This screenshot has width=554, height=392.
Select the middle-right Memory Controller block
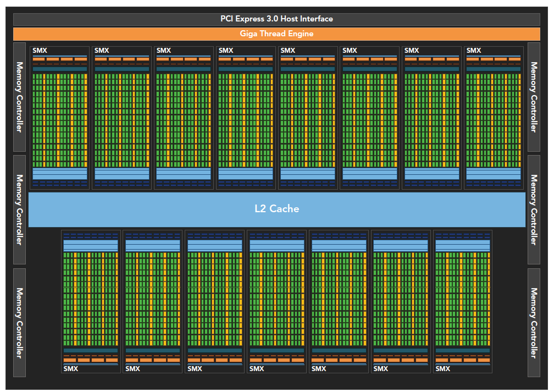click(x=534, y=209)
